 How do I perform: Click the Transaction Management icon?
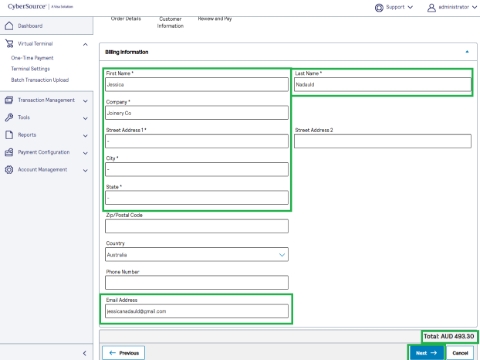(x=9, y=100)
